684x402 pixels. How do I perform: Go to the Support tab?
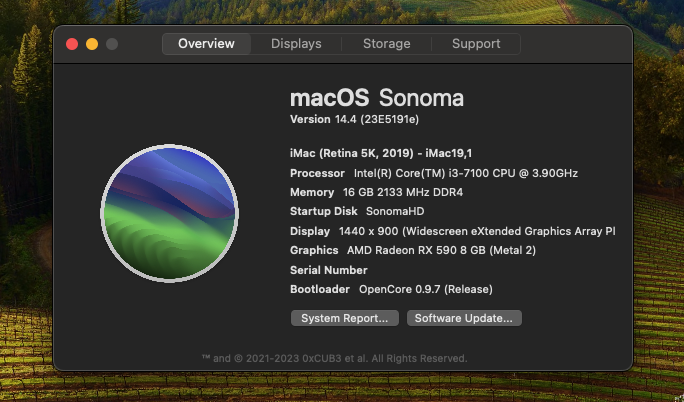476,44
